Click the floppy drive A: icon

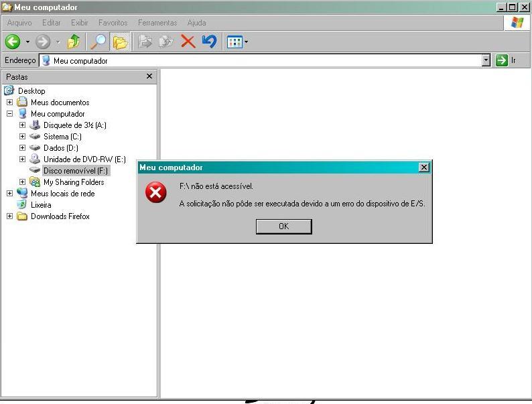tap(35, 125)
